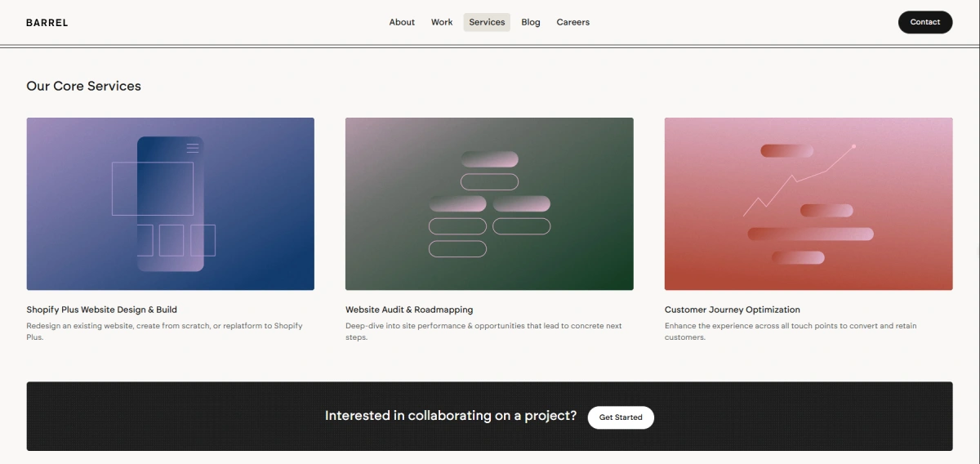The height and width of the screenshot is (464, 980).
Task: Click the Website Audit & Roadmapping title
Action: coord(409,310)
